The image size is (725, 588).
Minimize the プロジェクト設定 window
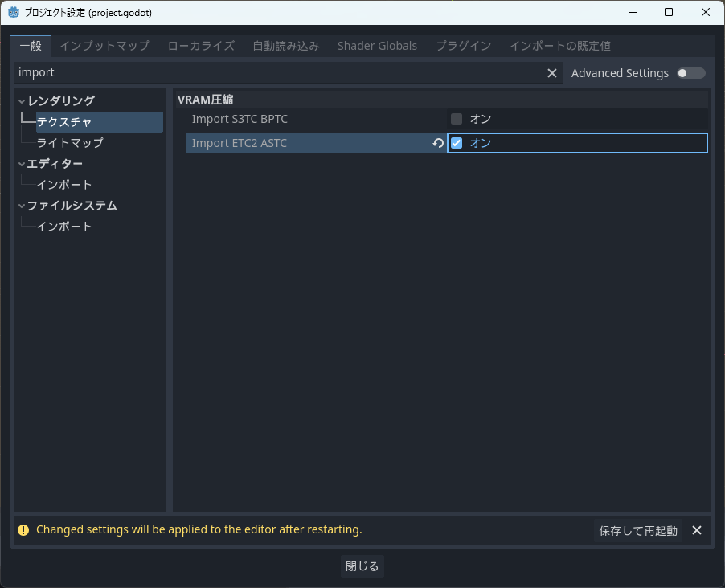point(633,13)
